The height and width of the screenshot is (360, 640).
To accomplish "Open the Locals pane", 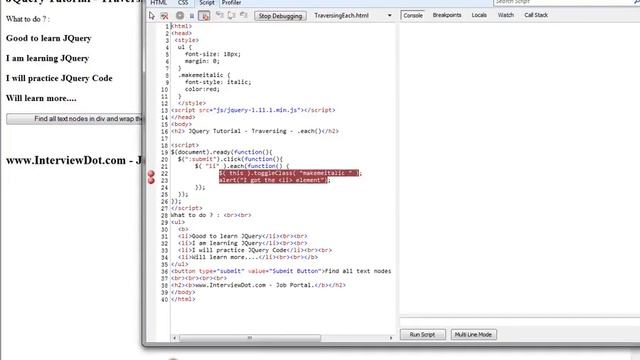I will coord(479,15).
